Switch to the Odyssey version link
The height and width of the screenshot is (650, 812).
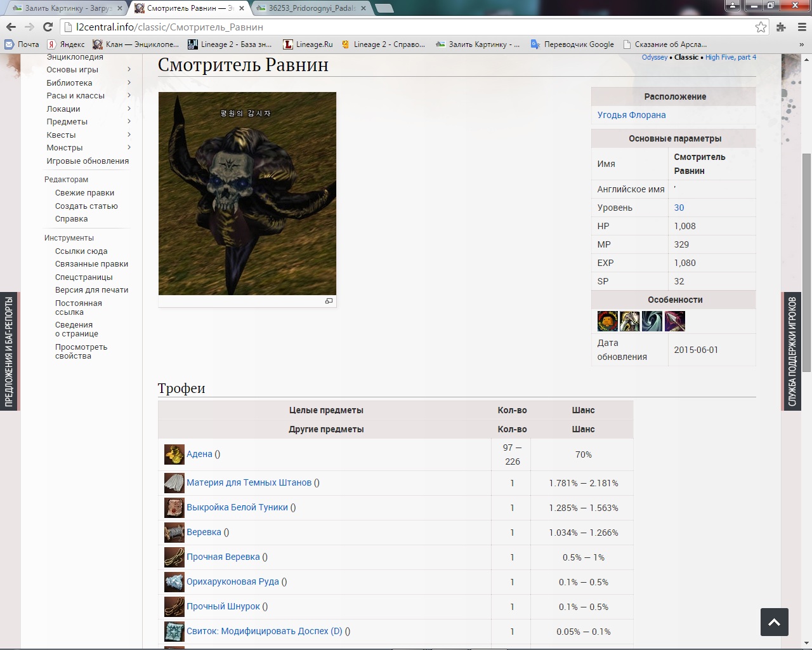tap(655, 57)
